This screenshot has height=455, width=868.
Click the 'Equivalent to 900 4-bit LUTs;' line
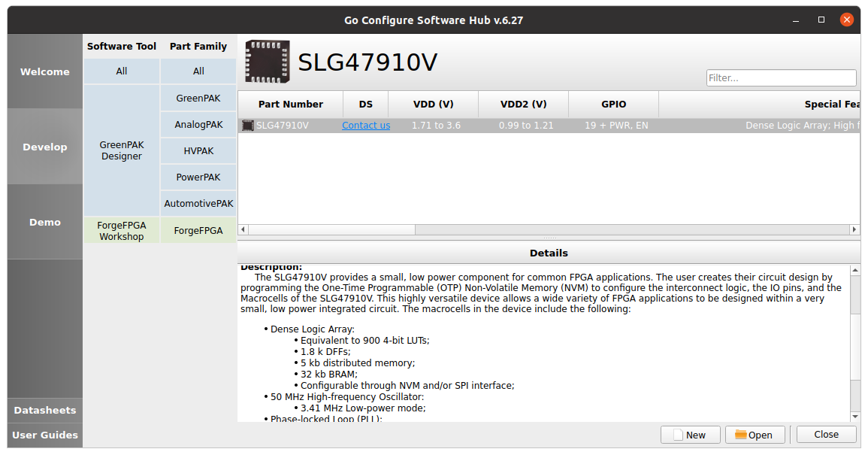coord(364,341)
